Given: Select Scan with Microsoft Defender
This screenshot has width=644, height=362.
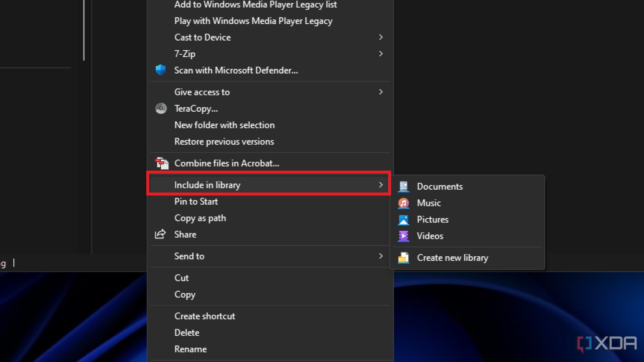Looking at the screenshot, I should pos(270,70).
